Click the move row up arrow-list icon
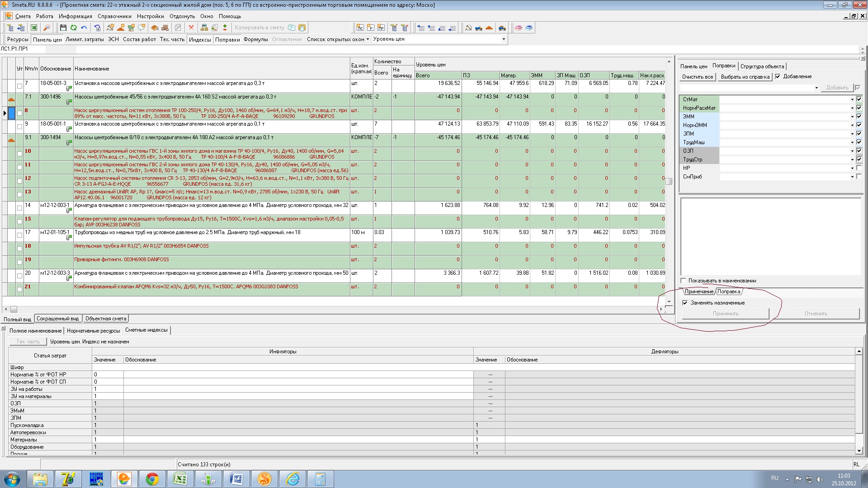868x488 pixels. tap(431, 28)
